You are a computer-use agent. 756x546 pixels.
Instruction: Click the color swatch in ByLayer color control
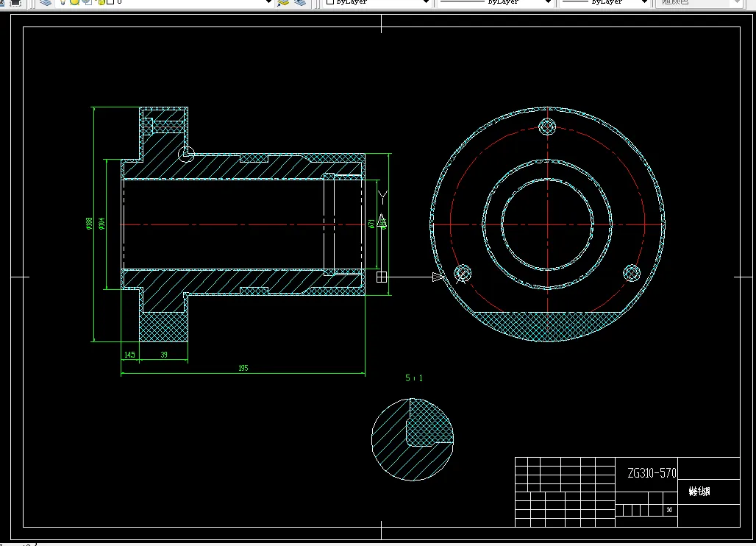coord(329,2)
